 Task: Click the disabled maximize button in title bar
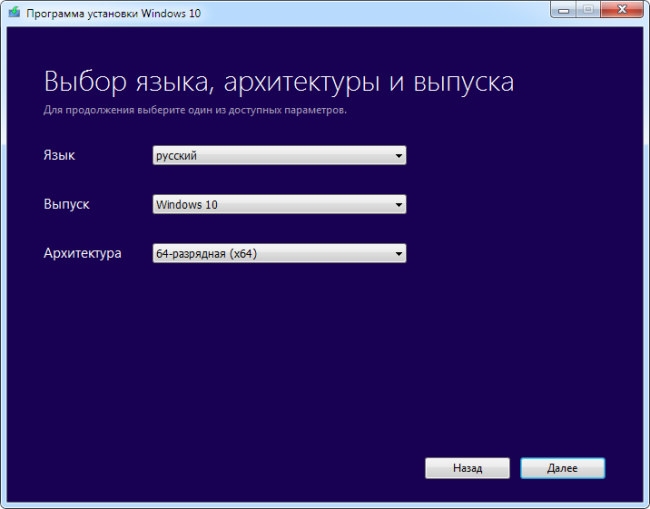(588, 10)
